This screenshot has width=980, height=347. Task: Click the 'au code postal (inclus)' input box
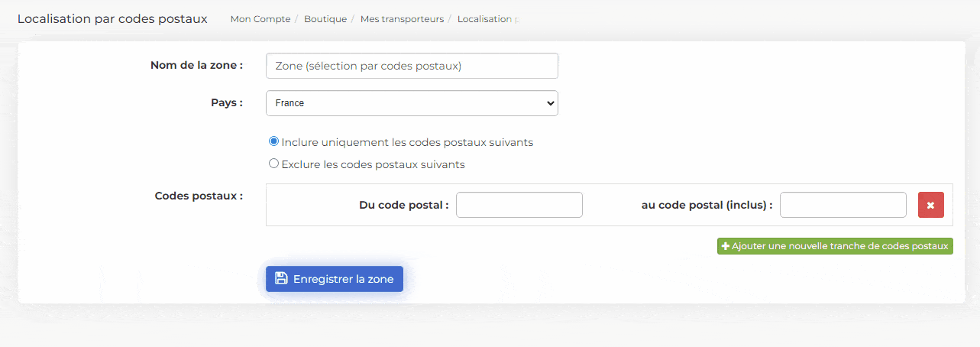843,205
